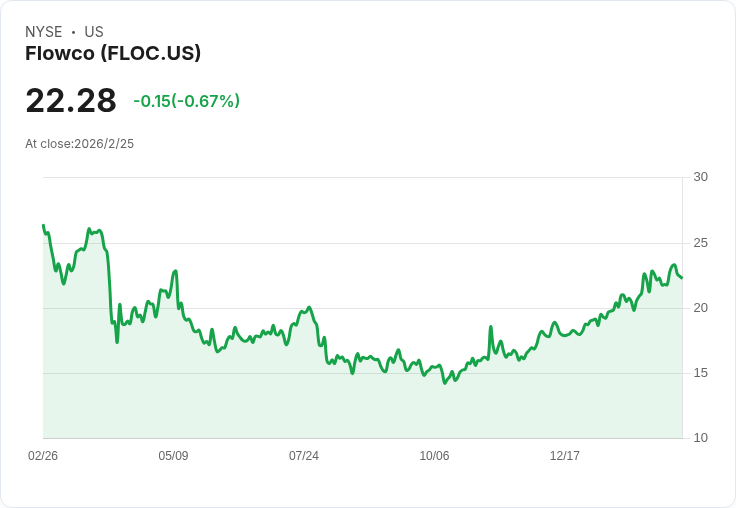Click the 22.28 current price value
Screen dimensions: 736x508
point(71,100)
